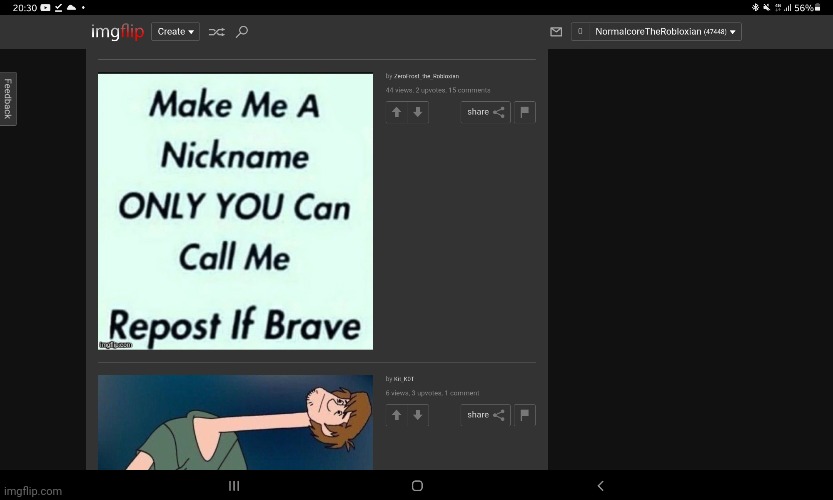Upvote the Kit_KDT meme post
The image size is (833, 500).
coord(396,415)
